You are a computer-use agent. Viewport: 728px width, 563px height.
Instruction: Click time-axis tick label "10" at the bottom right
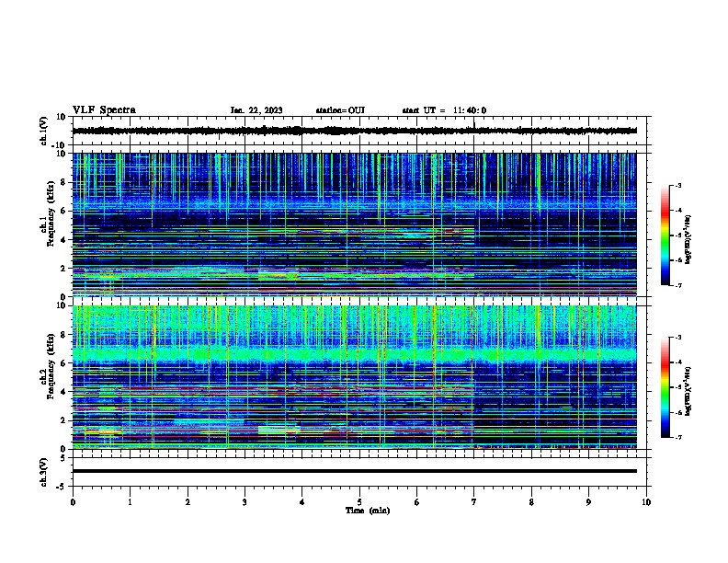coord(646,502)
